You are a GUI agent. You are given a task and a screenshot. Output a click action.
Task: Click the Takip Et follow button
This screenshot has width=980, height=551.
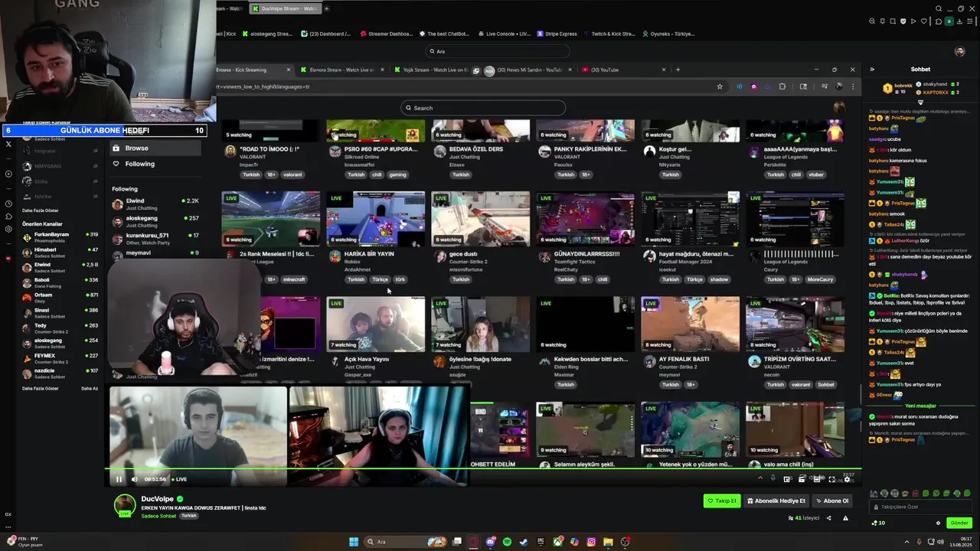(x=722, y=500)
